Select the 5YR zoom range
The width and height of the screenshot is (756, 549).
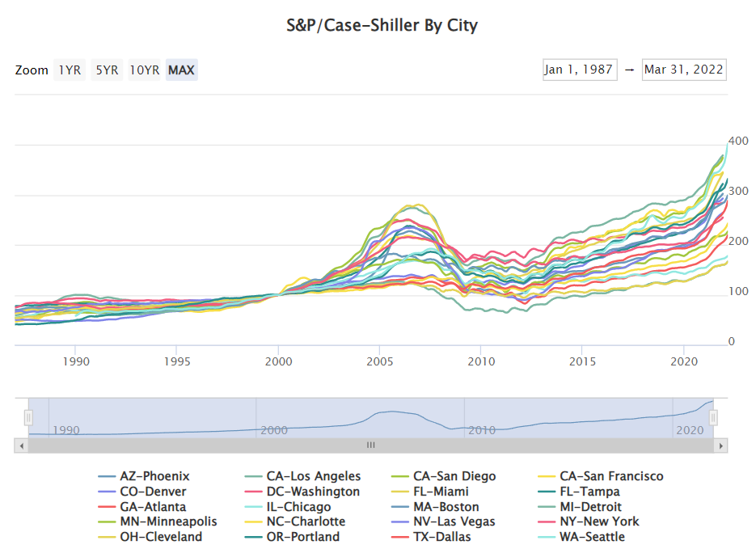(x=107, y=70)
